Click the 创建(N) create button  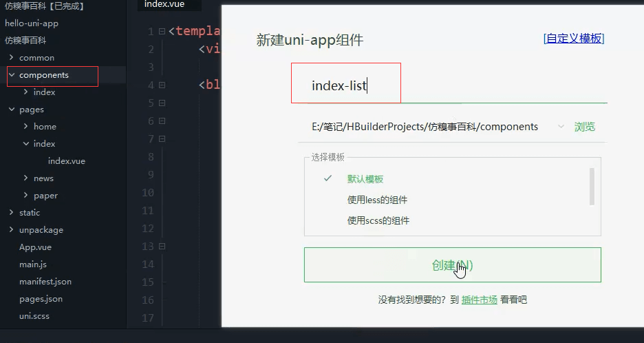pyautogui.click(x=453, y=265)
